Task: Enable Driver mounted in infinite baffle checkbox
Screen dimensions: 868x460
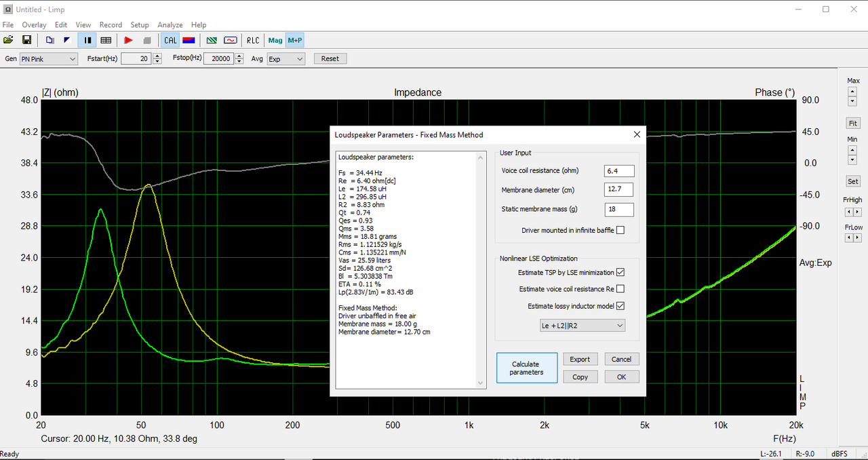Action: [x=620, y=230]
